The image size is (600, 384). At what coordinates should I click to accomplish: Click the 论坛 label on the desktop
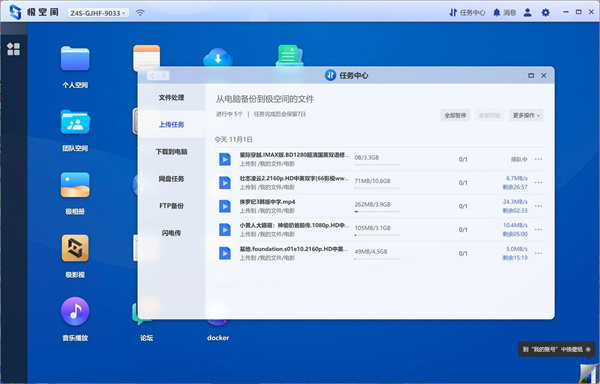[147, 338]
